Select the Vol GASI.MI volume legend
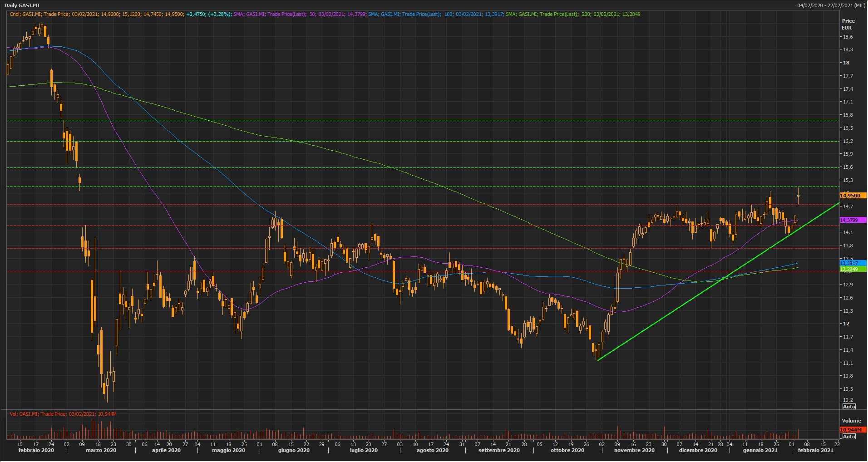Screen dimensions: 868x462 (x=63, y=414)
